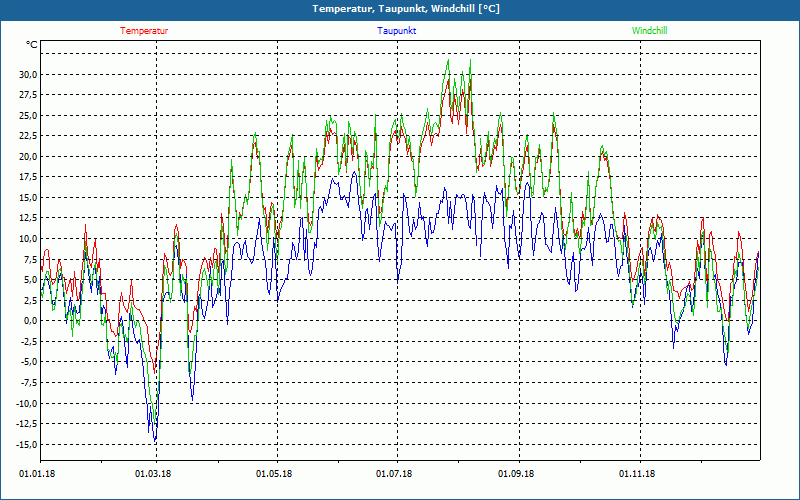Click the 25,0 y-axis value
Image resolution: width=800 pixels, height=500 pixels.
point(29,115)
